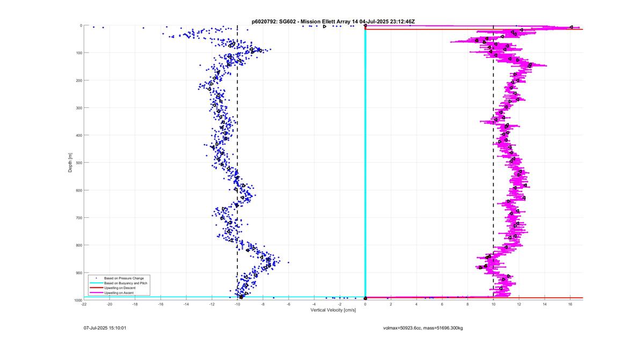
Task: Click the red line swatch in the legend
Action: [96, 288]
